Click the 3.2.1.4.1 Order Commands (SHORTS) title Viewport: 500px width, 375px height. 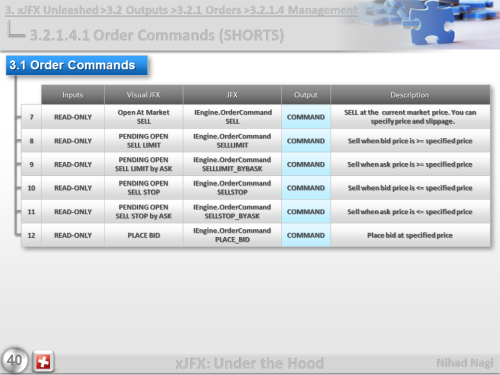click(x=157, y=35)
